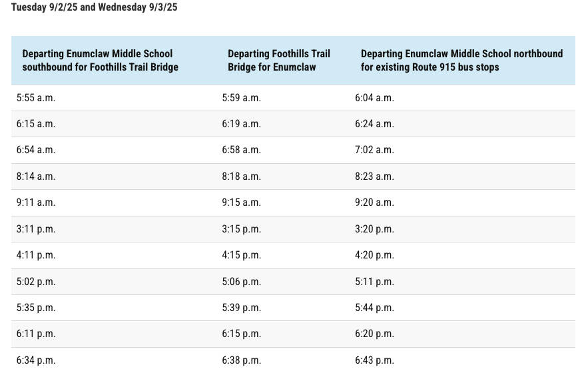Click the 6:04 a.m. northbound time

click(374, 98)
